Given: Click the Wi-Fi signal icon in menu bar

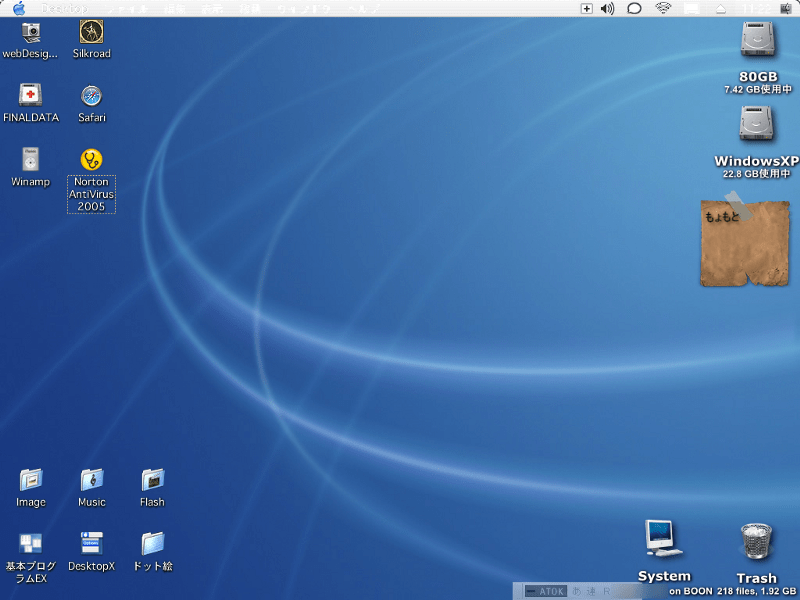Looking at the screenshot, I should [663, 8].
